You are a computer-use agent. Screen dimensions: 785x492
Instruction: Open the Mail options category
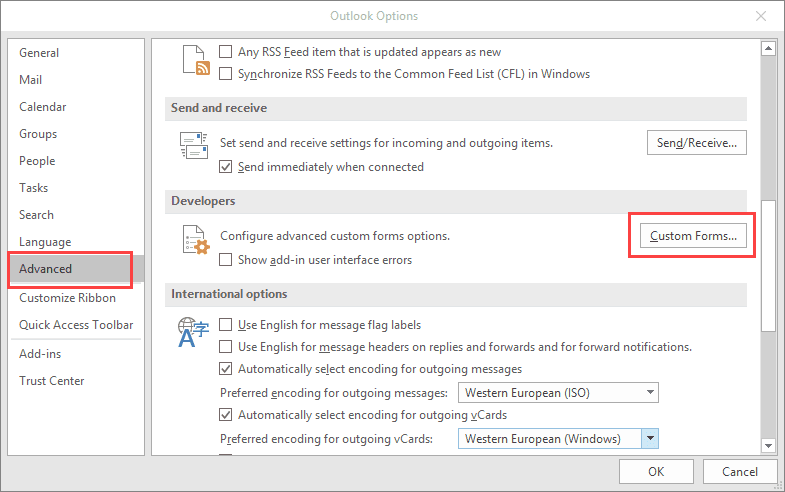pos(76,80)
